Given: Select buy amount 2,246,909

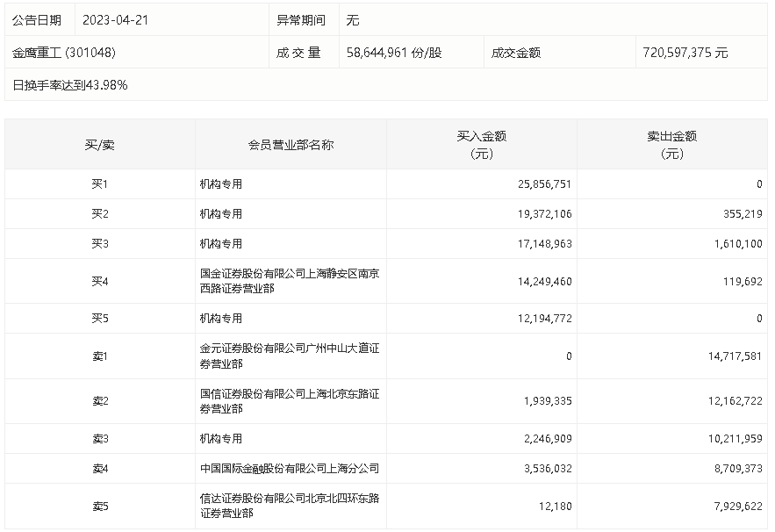Looking at the screenshot, I should [549, 439].
